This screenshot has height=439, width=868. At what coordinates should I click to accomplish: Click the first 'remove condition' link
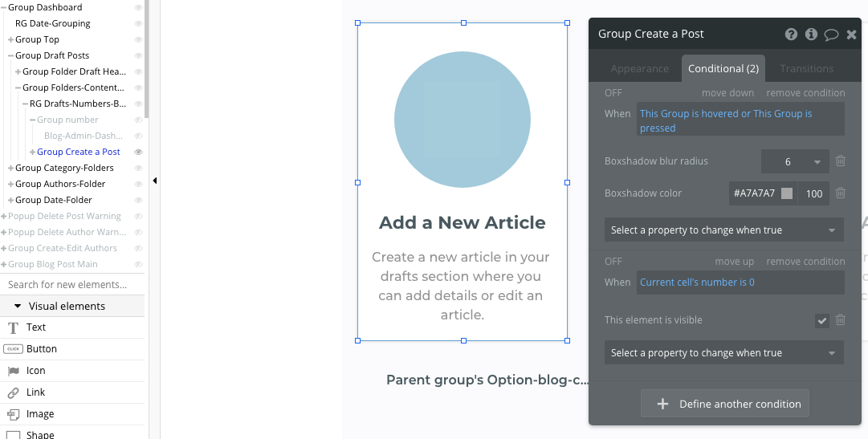(805, 92)
